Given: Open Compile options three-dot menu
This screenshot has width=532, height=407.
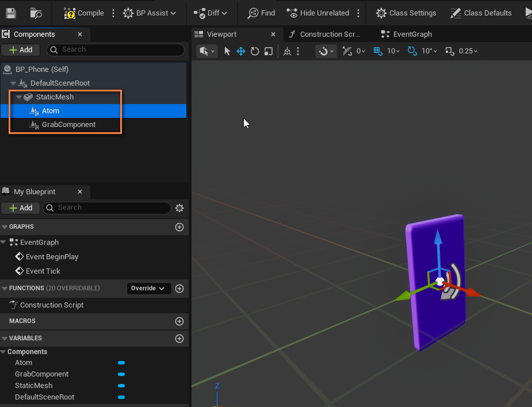Looking at the screenshot, I should [113, 13].
